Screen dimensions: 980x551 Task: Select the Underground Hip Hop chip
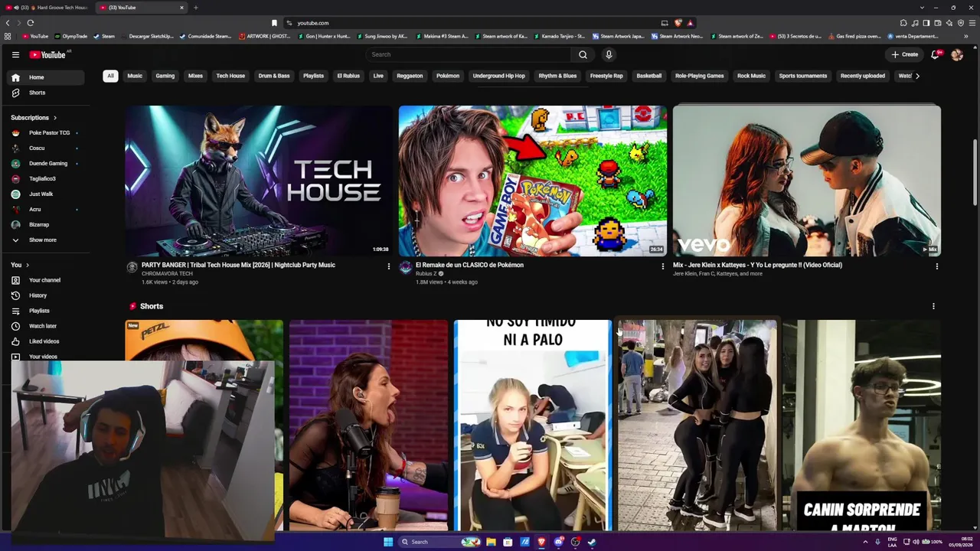(x=498, y=76)
